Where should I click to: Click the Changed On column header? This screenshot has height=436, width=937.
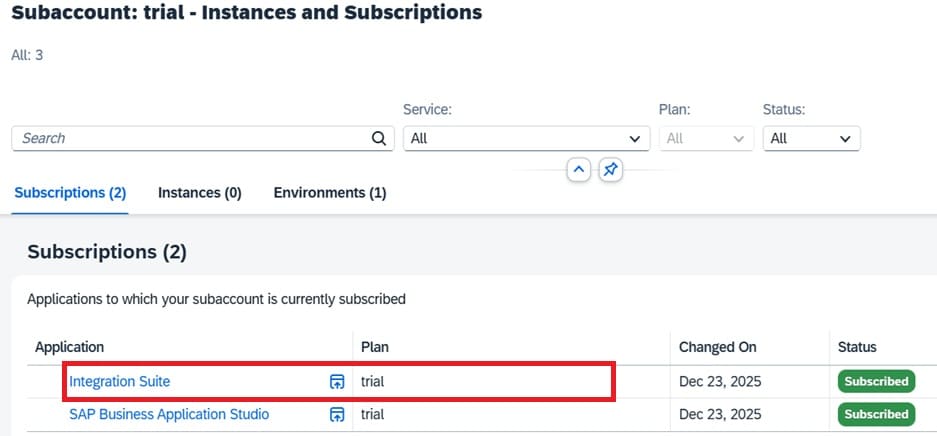[718, 347]
